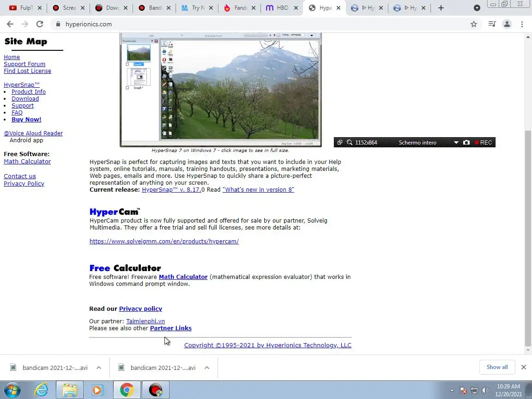The height and width of the screenshot is (399, 532).
Task: Close the downloads bar
Action: click(x=524, y=367)
